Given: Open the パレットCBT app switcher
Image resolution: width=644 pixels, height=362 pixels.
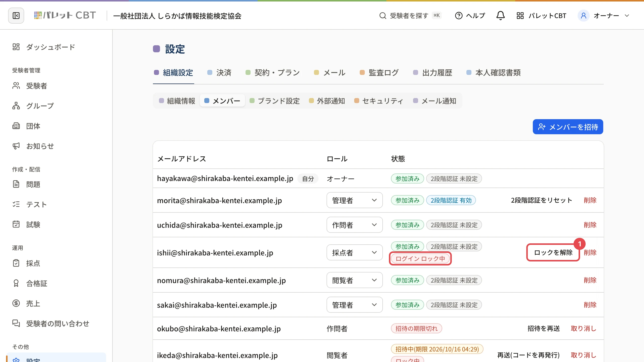Looking at the screenshot, I should 541,16.
